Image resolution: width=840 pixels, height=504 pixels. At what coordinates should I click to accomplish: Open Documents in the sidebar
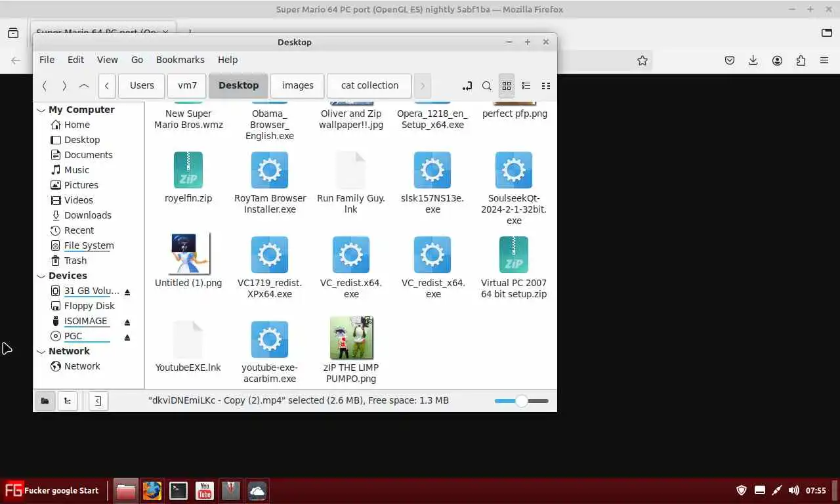[x=89, y=155]
